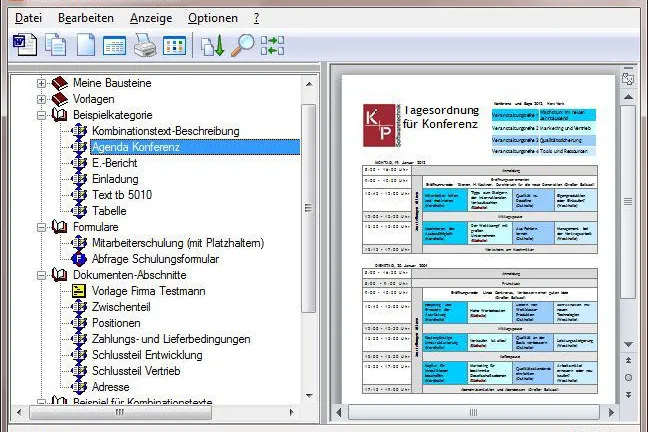Click the open book icon beside Formulare
This screenshot has height=432, width=648.
60,227
